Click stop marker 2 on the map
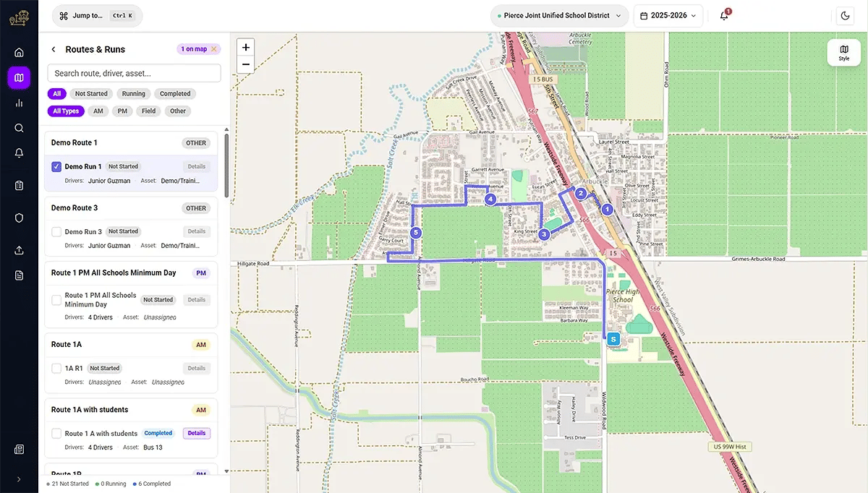The image size is (868, 493). click(580, 193)
